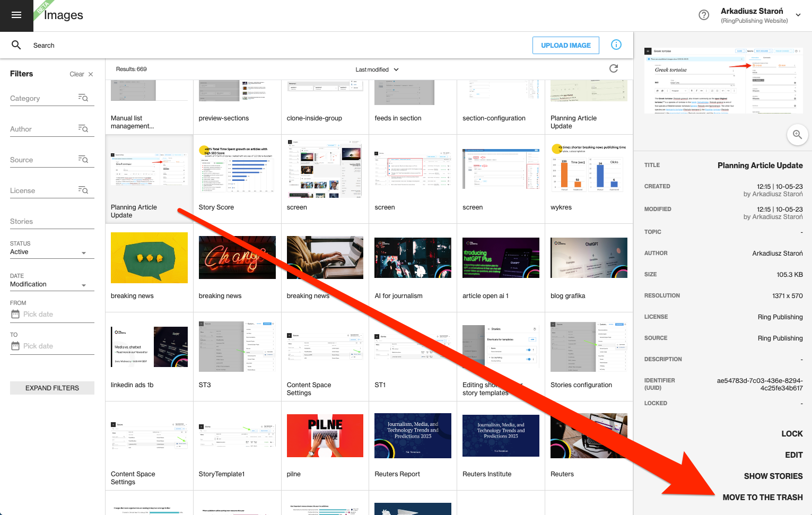This screenshot has width=812, height=515.
Task: Select the ST3 image thumbnail
Action: pyautogui.click(x=237, y=346)
